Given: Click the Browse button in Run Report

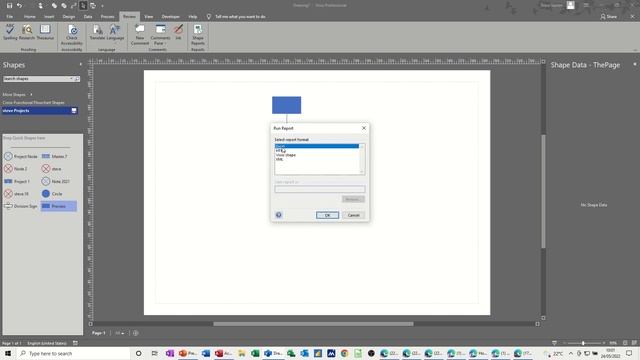Looking at the screenshot, I should tap(353, 199).
